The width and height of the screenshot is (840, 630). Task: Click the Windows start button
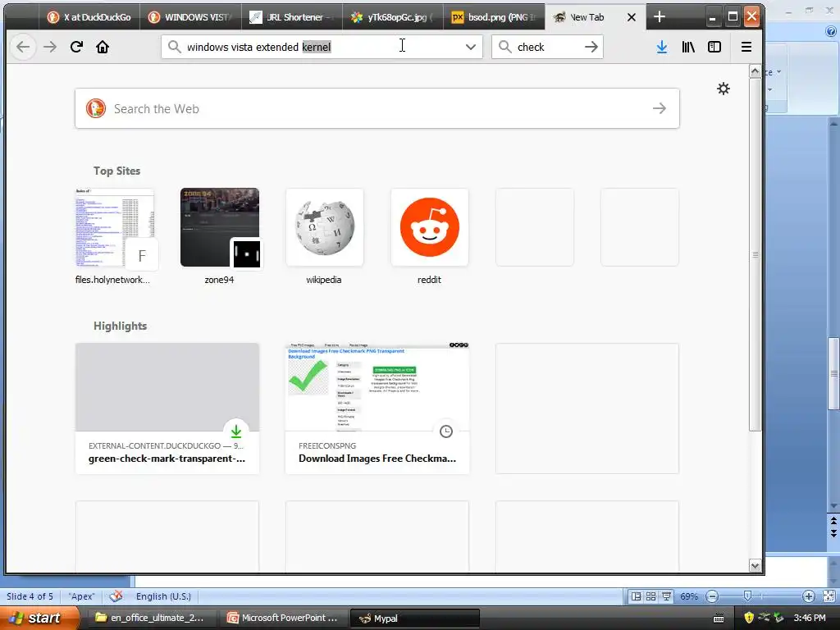click(39, 618)
